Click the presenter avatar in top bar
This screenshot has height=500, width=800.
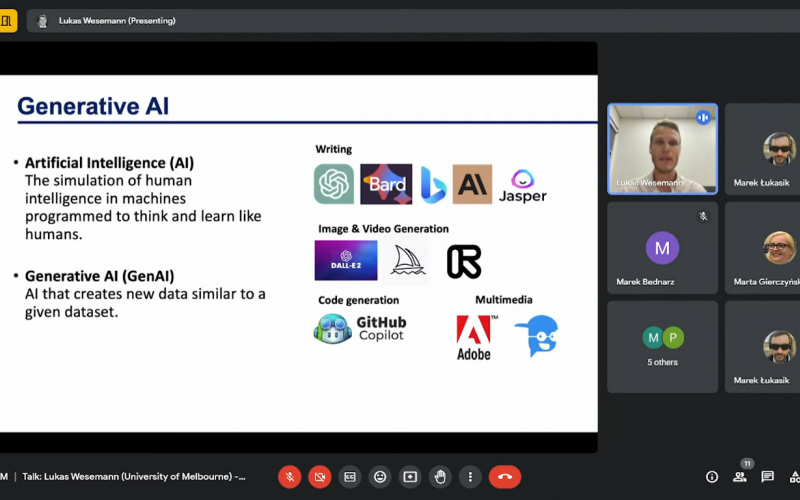43,21
